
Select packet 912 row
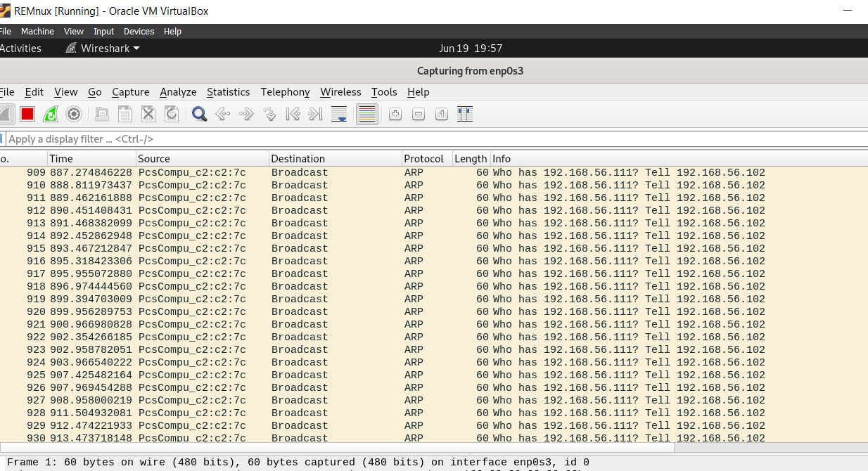434,210
